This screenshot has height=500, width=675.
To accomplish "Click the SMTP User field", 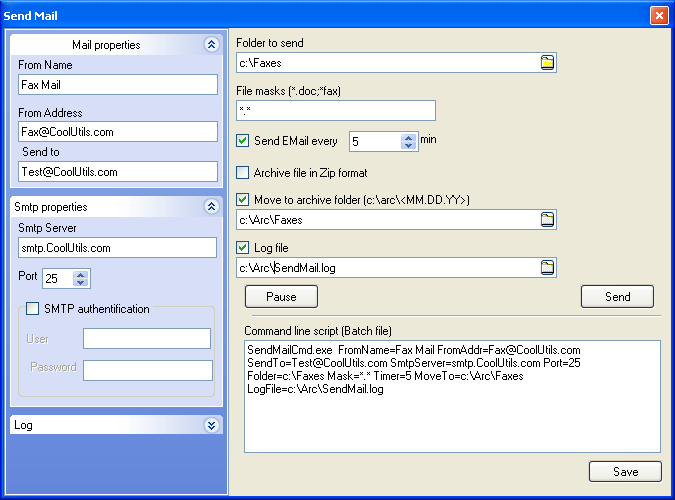I will click(x=147, y=339).
